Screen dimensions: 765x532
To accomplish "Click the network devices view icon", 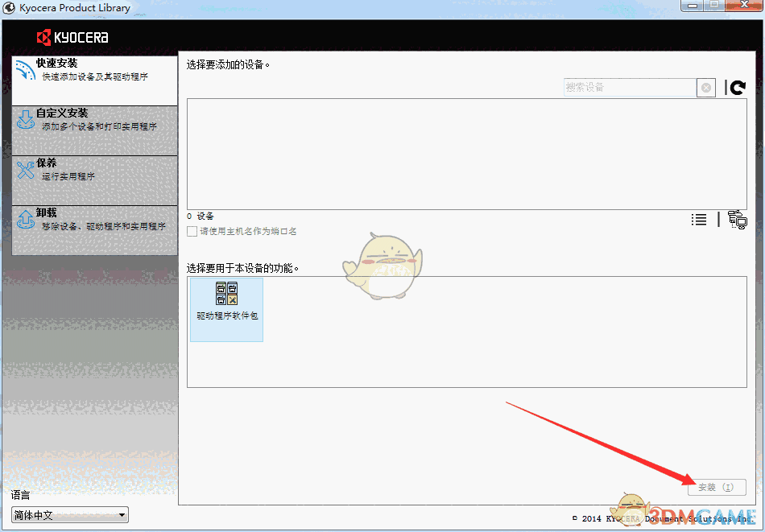I will (737, 220).
